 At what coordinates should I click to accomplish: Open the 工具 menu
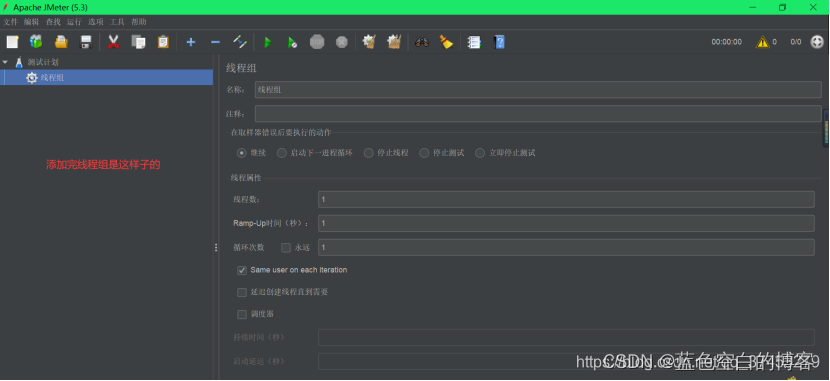(117, 22)
